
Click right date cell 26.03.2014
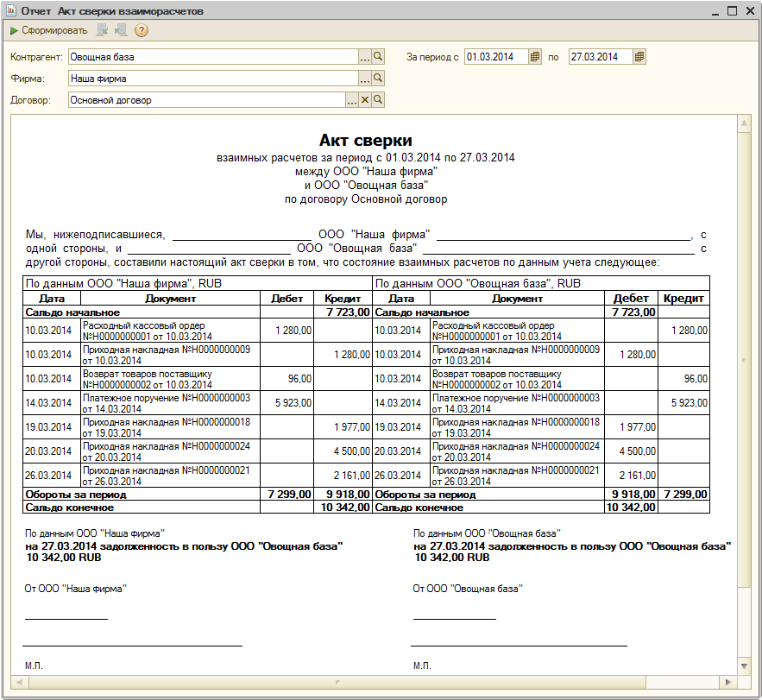point(401,476)
